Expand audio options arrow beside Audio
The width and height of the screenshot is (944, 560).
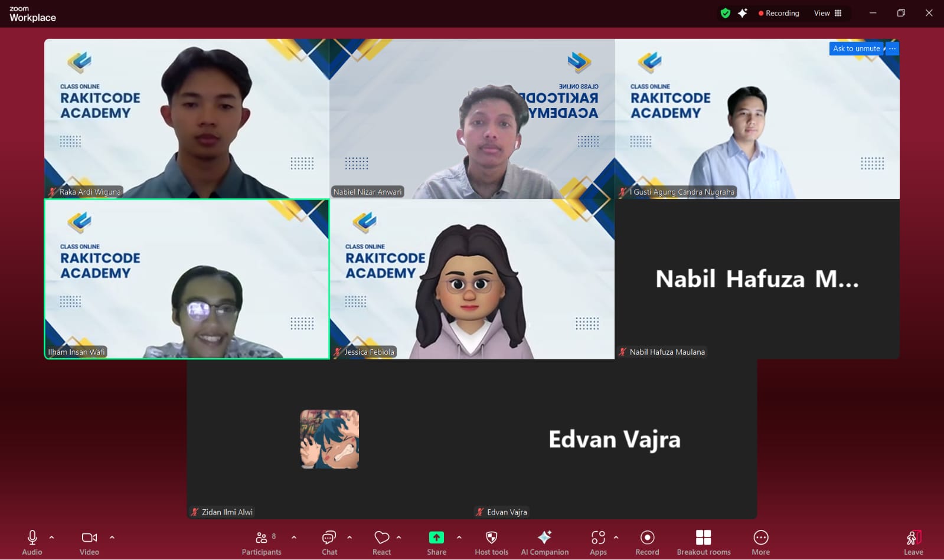[x=51, y=538]
